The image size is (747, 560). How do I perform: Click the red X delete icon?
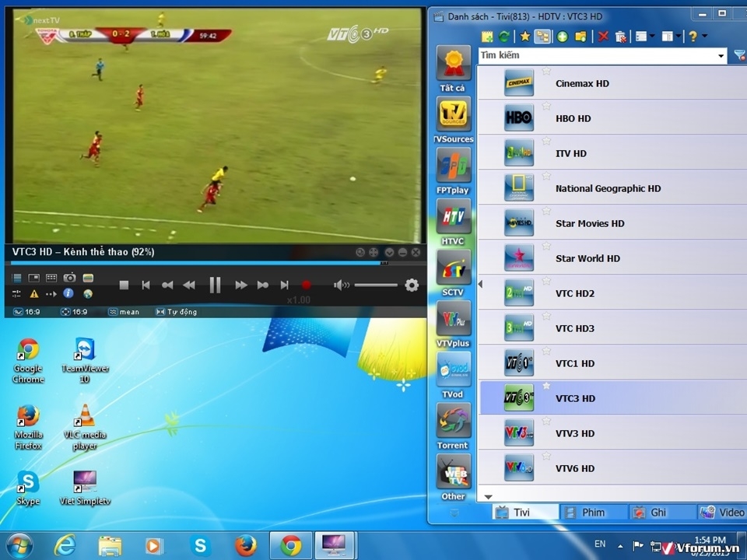coord(603,37)
